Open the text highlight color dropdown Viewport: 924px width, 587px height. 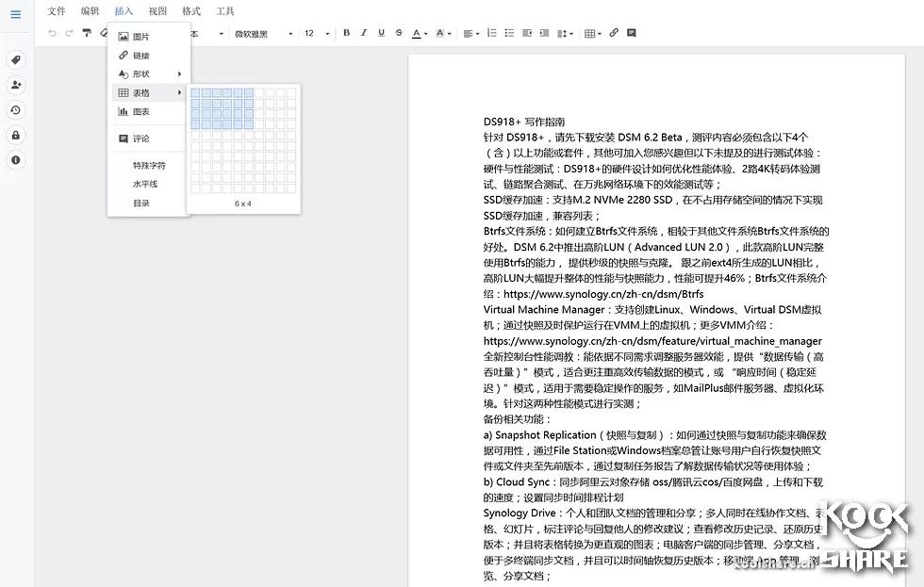pyautogui.click(x=443, y=34)
